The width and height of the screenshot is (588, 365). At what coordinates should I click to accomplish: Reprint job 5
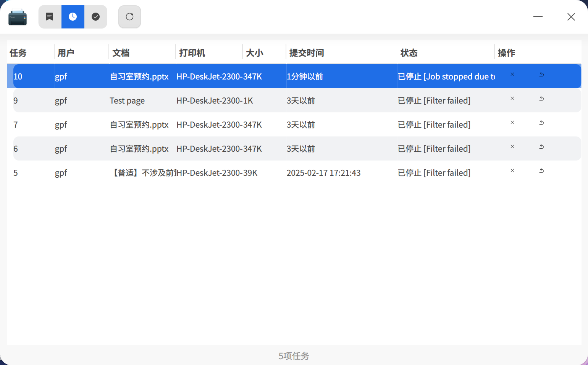pyautogui.click(x=541, y=170)
